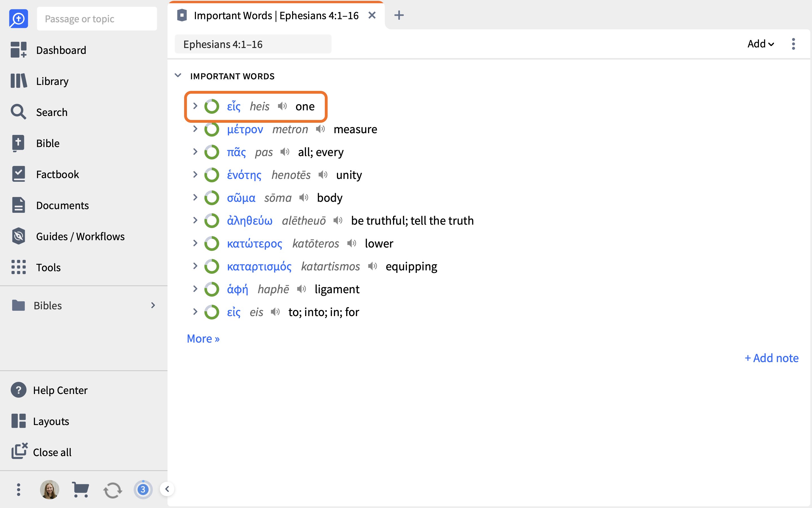Open the Search magnifier in sidebar
Image resolution: width=812 pixels, height=508 pixels.
(18, 112)
